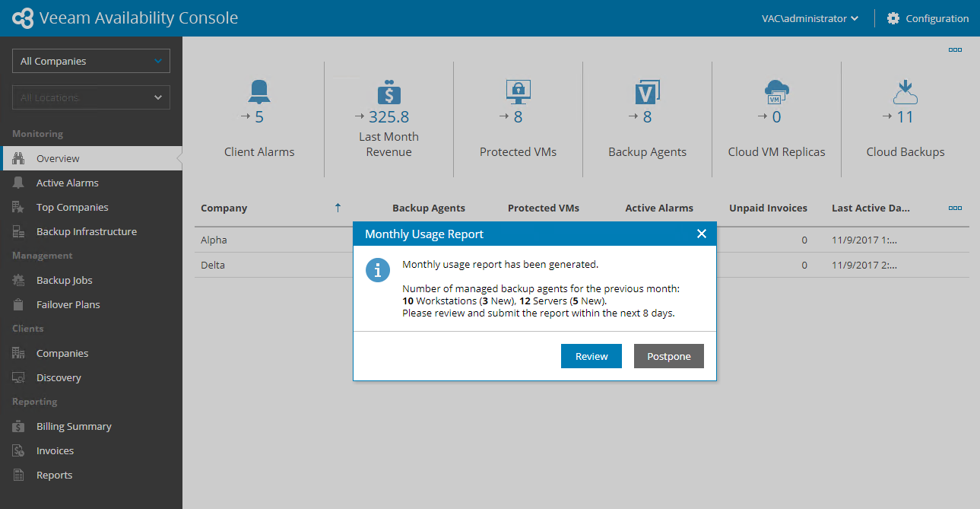The height and width of the screenshot is (509, 980).
Task: Postpone the monthly usage report
Action: point(668,356)
